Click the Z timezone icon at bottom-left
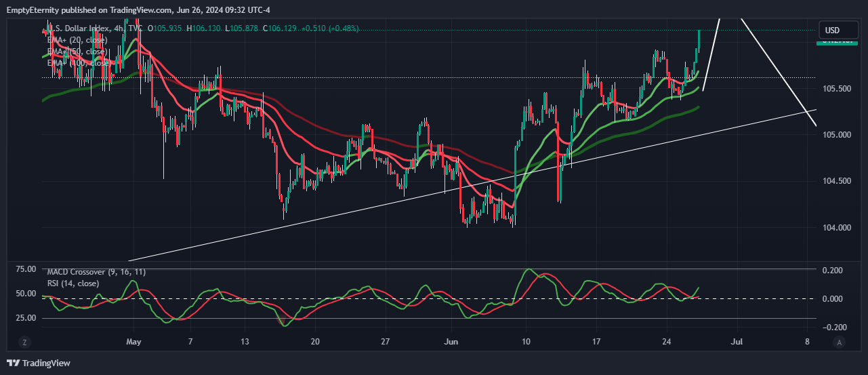The height and width of the screenshot is (375, 868). 24,342
